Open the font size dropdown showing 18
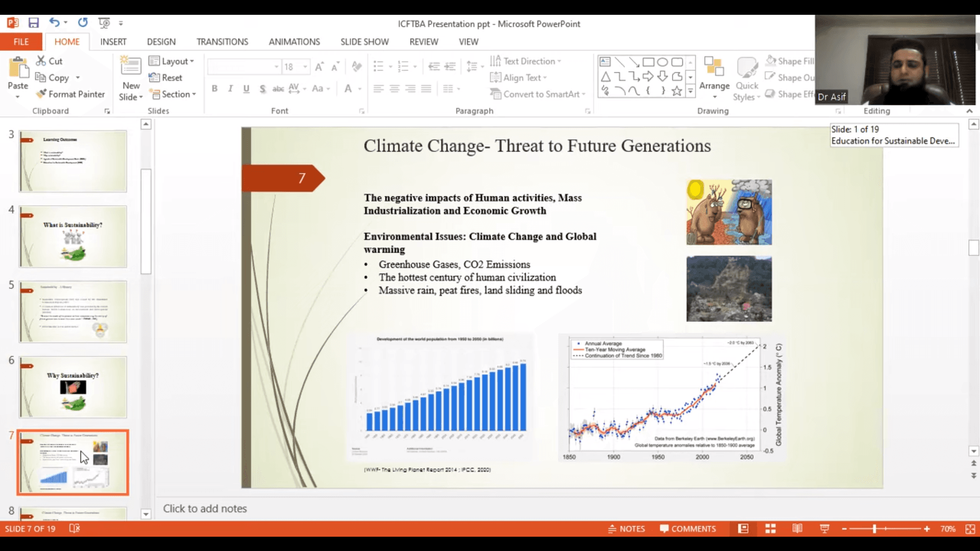Screen dimensions: 980x551 coord(305,67)
